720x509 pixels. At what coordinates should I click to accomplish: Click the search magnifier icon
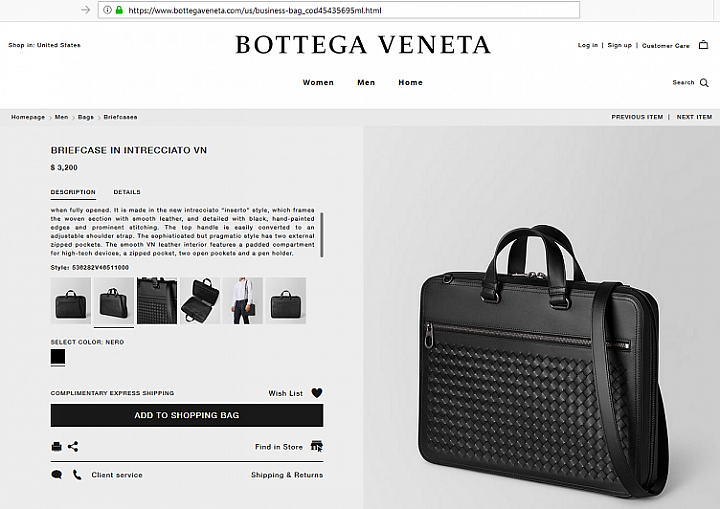(x=704, y=83)
